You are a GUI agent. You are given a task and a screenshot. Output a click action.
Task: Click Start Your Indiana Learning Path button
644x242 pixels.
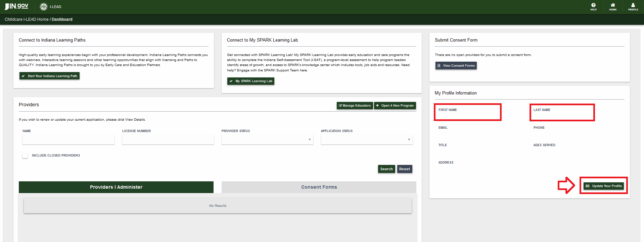49,76
